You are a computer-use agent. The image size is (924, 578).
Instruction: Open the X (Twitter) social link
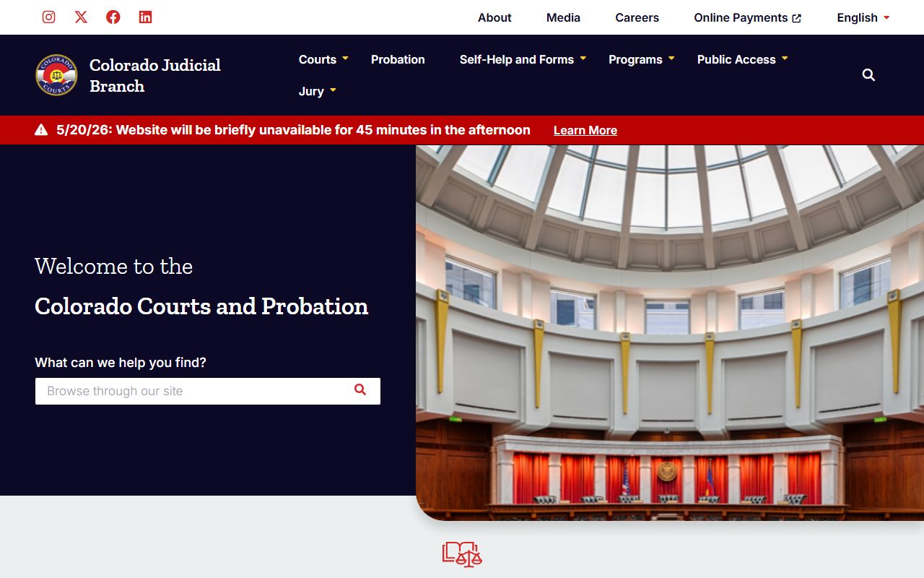[x=81, y=17]
